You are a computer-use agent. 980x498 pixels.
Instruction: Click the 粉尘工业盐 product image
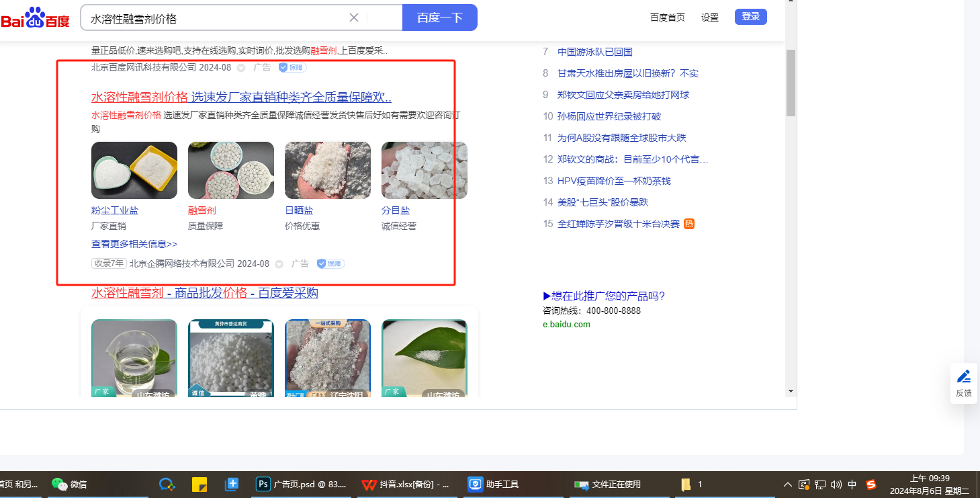click(x=134, y=170)
